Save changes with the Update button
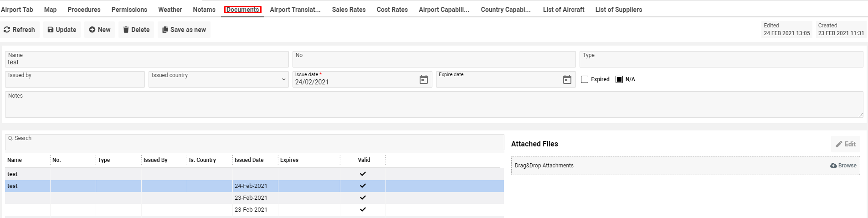This screenshot has height=218, width=868. [x=62, y=30]
